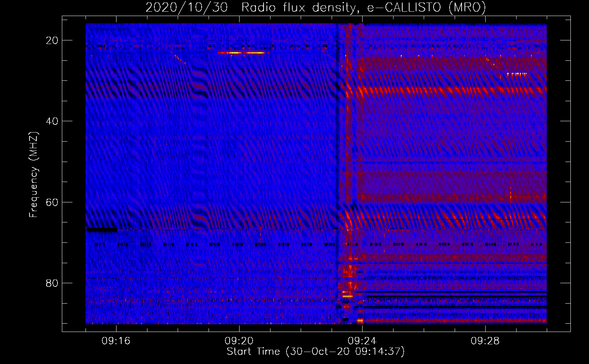Click the '40' frequency tick label
This screenshot has width=589, height=364.
pyautogui.click(x=52, y=121)
